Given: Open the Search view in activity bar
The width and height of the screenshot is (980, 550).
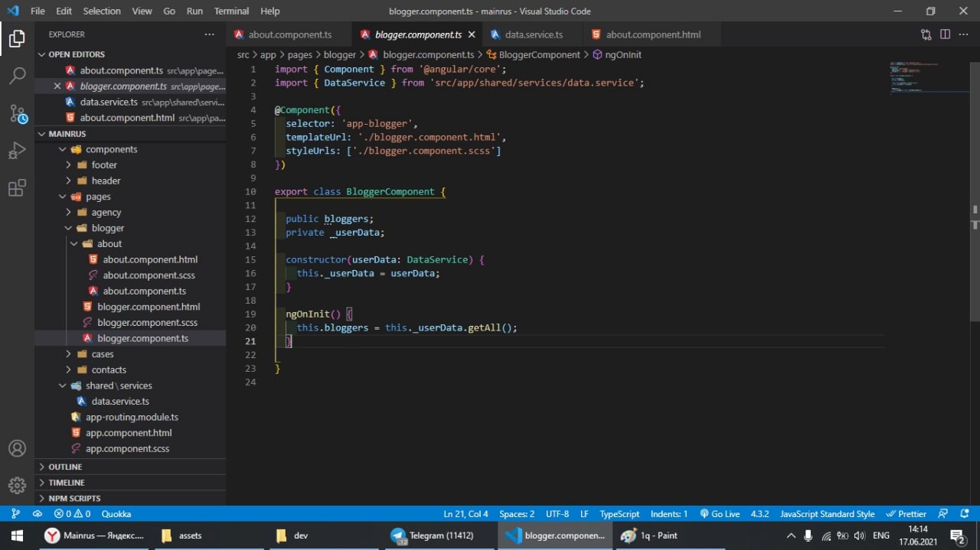Looking at the screenshot, I should coord(17,76).
